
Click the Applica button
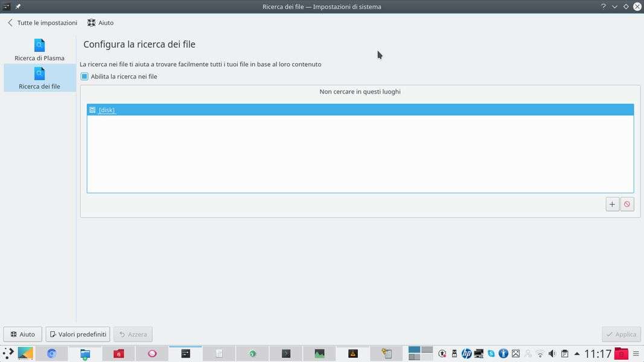click(x=621, y=334)
